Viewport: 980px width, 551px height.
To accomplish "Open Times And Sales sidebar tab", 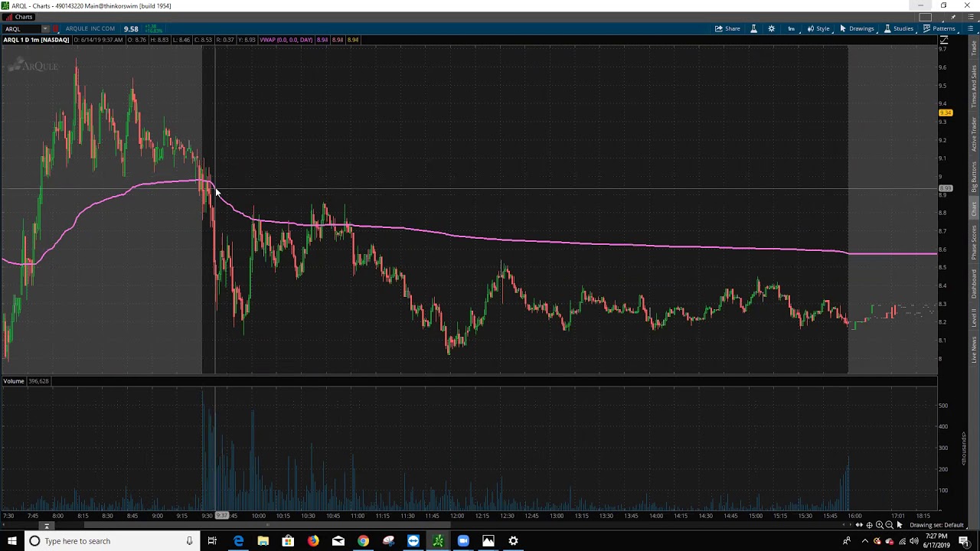I will pyautogui.click(x=974, y=86).
